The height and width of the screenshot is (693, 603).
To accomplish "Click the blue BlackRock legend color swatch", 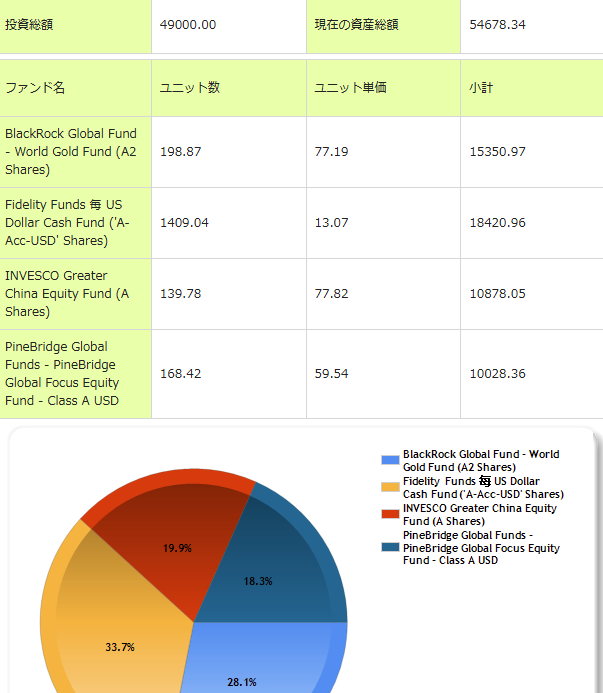I will coord(390,460).
